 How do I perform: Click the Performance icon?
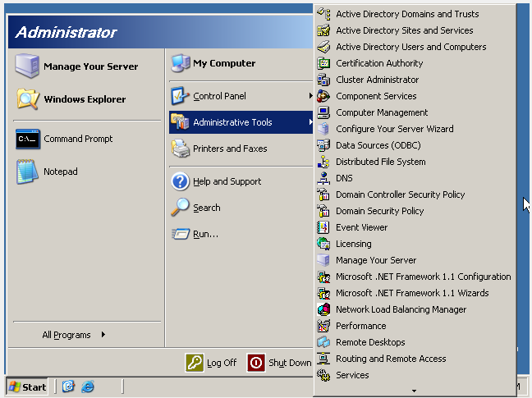pos(323,326)
